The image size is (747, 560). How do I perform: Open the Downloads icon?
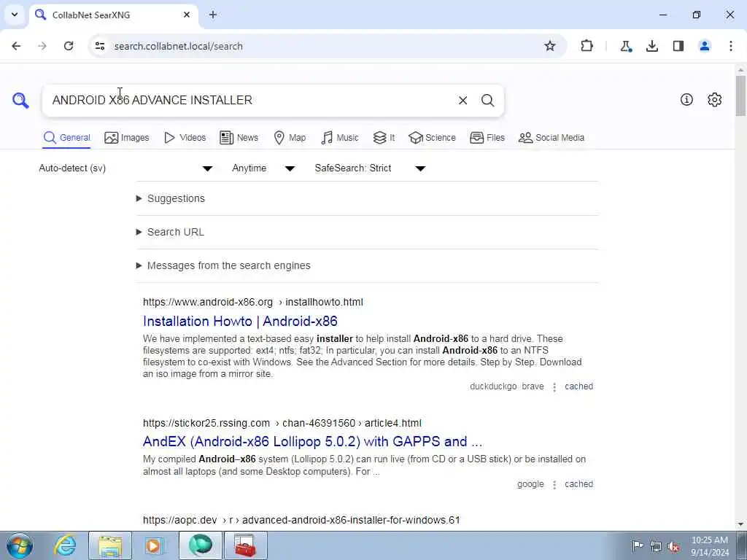coord(651,46)
